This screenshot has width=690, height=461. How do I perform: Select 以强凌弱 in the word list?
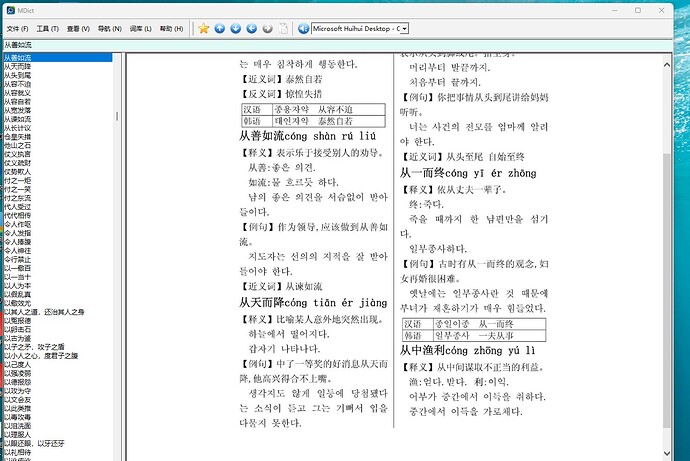pos(18,373)
